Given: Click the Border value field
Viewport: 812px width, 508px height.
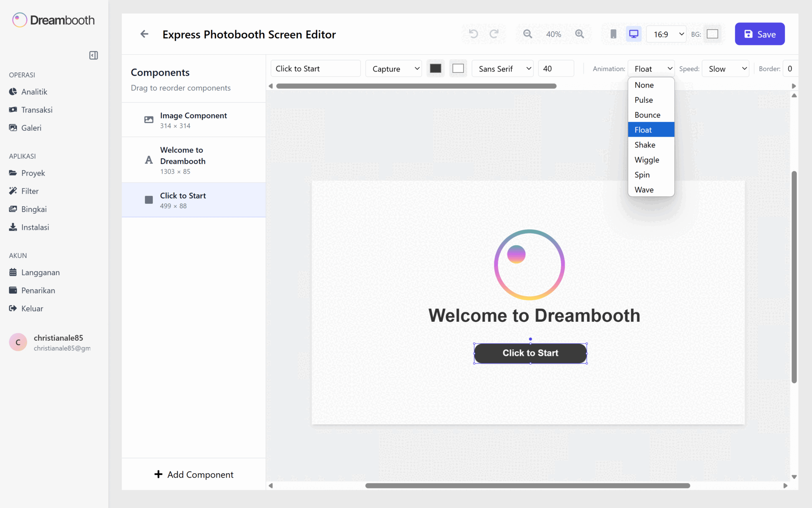Looking at the screenshot, I should [790, 69].
